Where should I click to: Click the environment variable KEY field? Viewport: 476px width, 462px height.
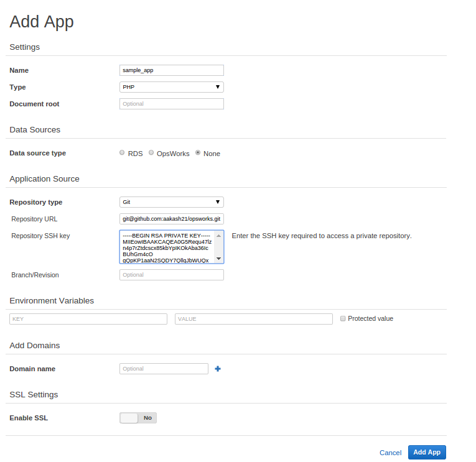(88, 319)
